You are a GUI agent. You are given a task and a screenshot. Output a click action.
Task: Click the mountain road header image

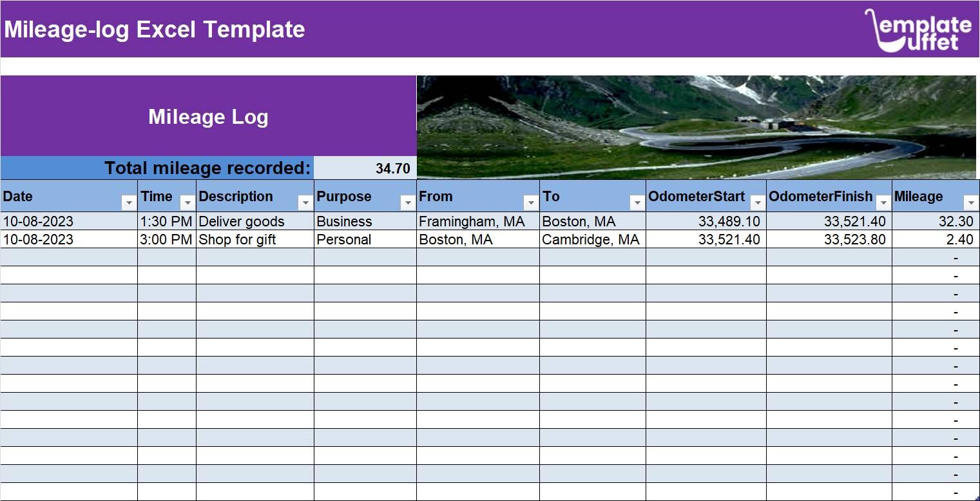696,126
